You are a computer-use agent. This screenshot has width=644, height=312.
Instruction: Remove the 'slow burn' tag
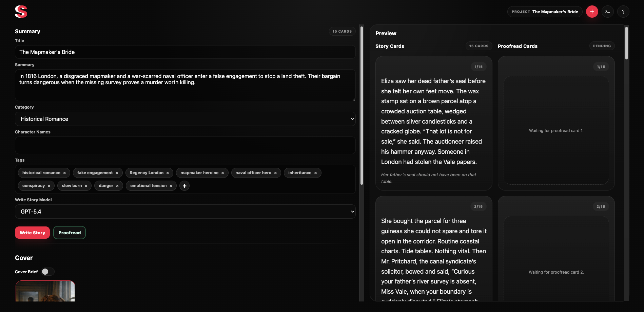[86, 186]
